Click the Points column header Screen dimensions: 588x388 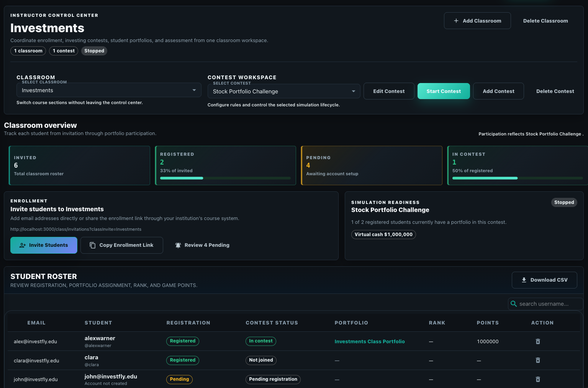pyautogui.click(x=488, y=323)
